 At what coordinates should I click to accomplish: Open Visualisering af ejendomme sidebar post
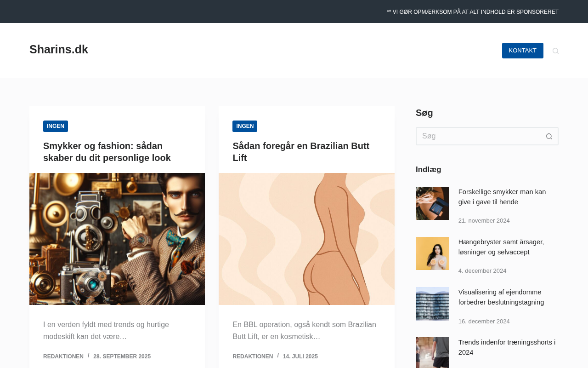point(501,297)
